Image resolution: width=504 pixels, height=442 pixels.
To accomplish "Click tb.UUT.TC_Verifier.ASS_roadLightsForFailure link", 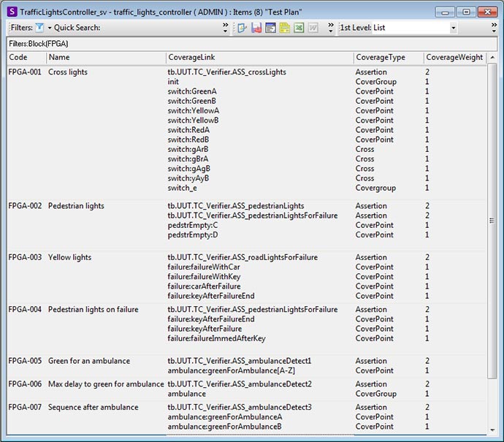I will tap(243, 257).
